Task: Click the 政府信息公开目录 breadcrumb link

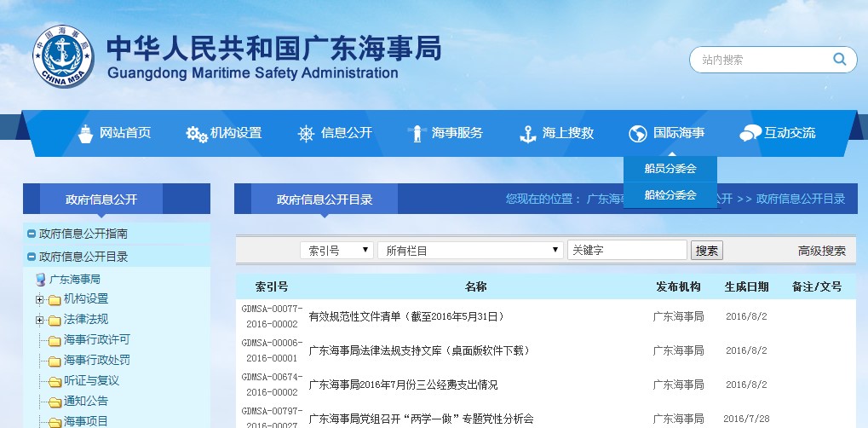Action: [x=801, y=199]
